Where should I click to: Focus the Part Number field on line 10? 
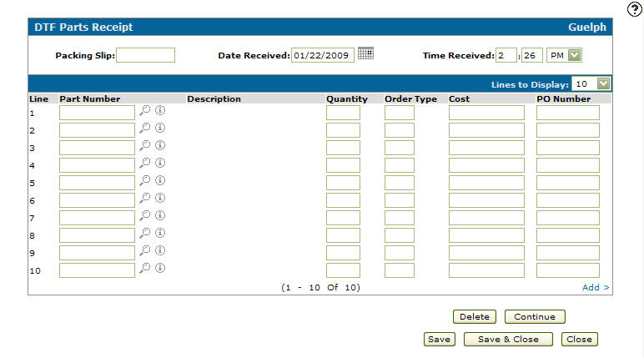pos(97,270)
